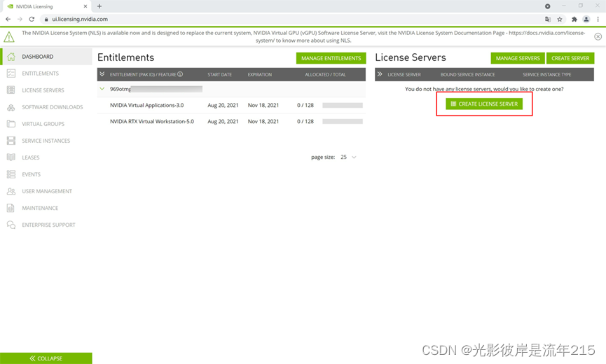Click the Expiration column header
606x364 pixels.
260,74
